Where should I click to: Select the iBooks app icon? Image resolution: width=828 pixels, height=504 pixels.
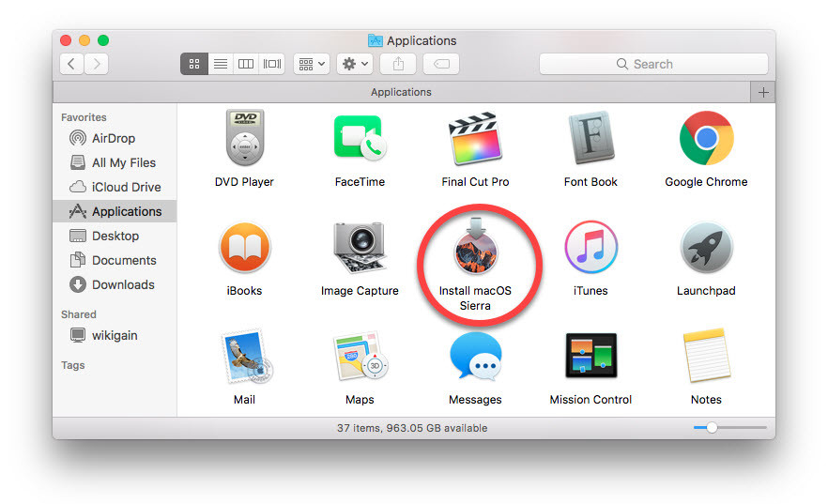coord(244,248)
